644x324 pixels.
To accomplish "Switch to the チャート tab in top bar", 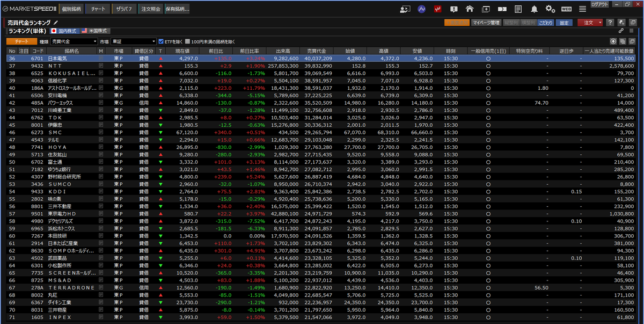I will (98, 9).
